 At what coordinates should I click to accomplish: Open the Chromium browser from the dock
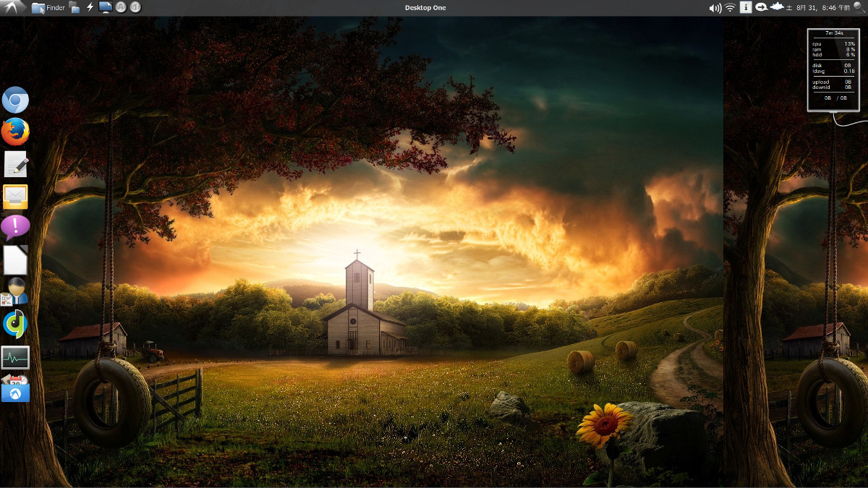click(x=15, y=100)
